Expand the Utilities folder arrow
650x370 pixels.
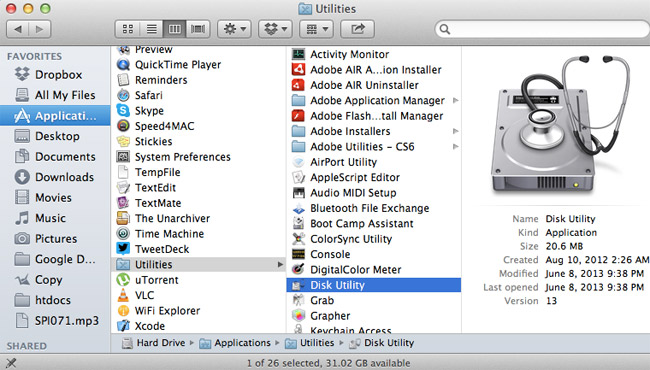(281, 264)
